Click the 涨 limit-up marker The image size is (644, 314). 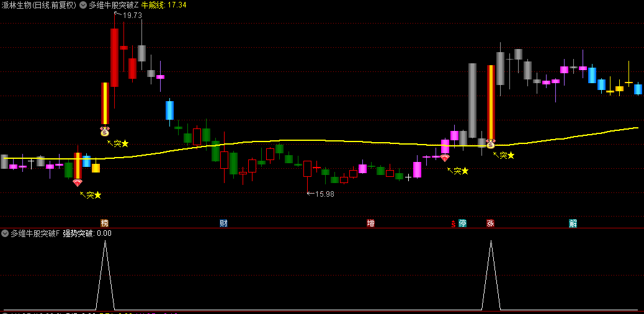pyautogui.click(x=490, y=223)
